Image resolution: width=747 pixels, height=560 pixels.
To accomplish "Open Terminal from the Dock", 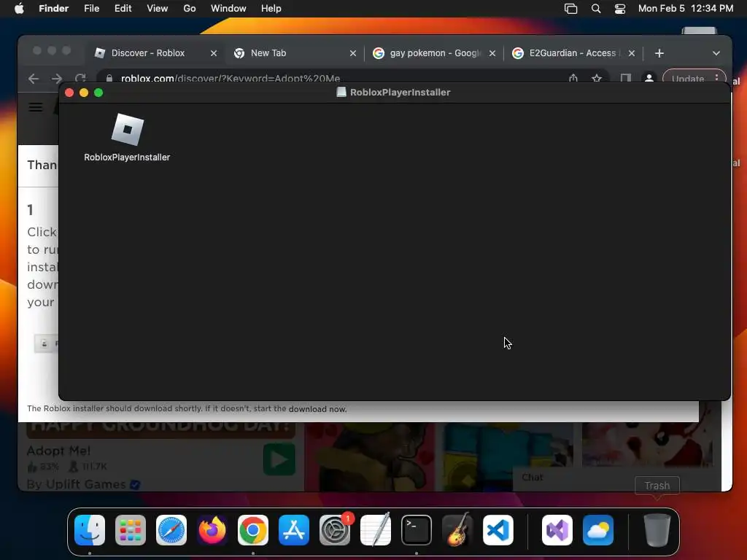I will tap(417, 530).
